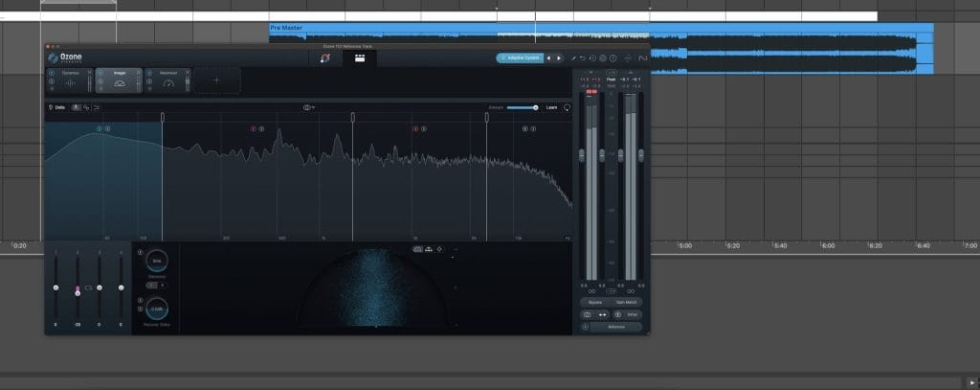Click the Ozone logo
This screenshot has width=980, height=390.
click(x=65, y=57)
